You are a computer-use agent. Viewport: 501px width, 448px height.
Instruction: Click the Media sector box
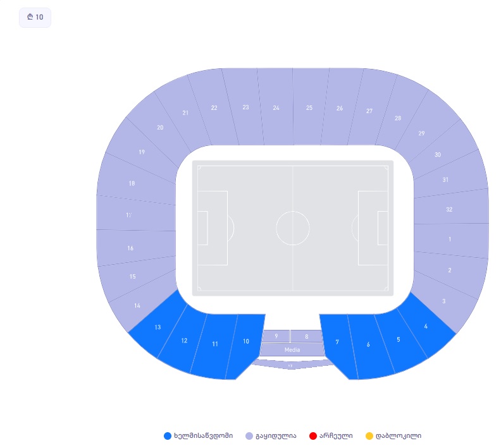(292, 349)
